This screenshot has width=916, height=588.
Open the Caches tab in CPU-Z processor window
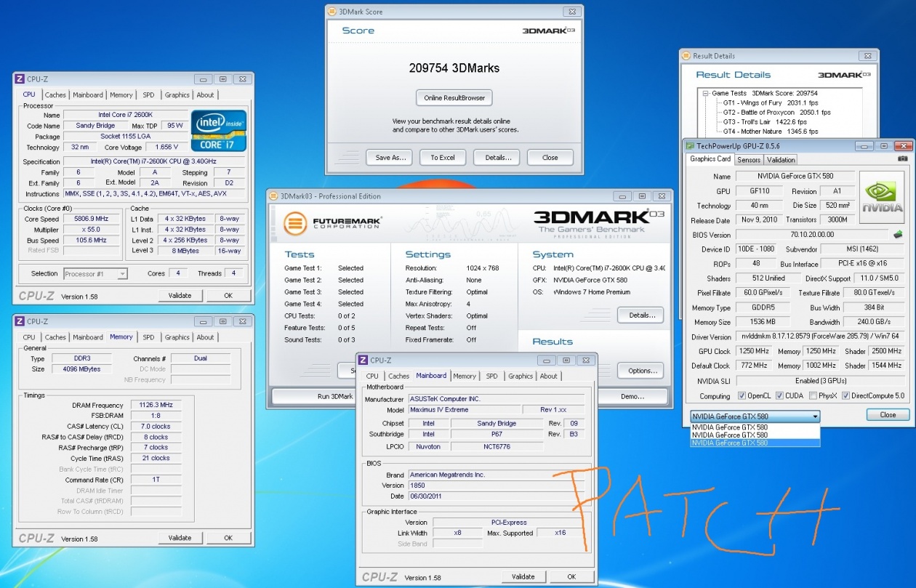tap(55, 94)
